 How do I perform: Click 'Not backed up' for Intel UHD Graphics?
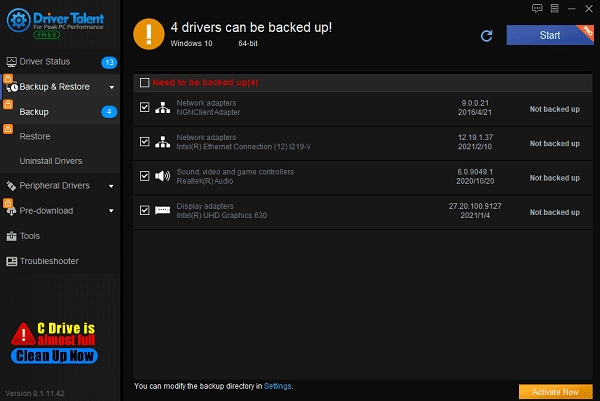click(x=554, y=212)
